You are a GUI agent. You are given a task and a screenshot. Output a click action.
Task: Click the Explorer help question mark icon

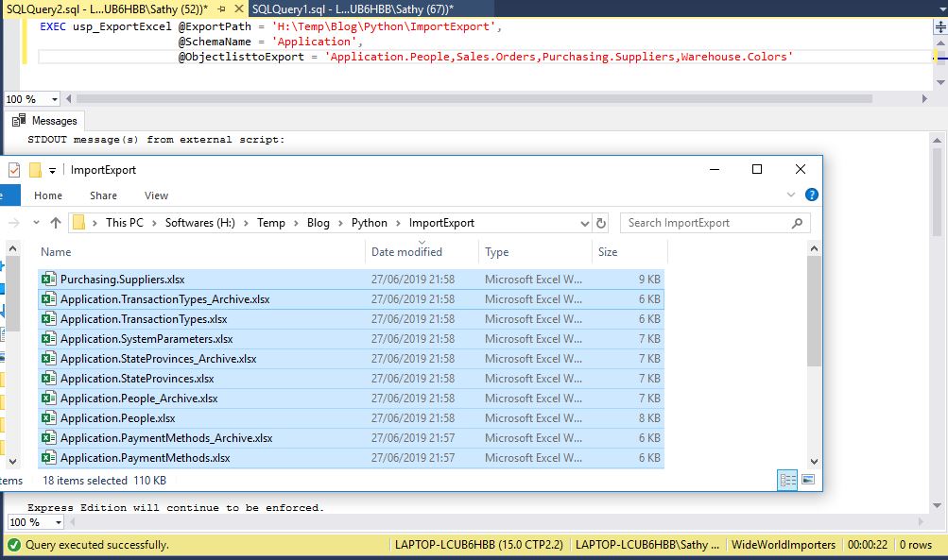pyautogui.click(x=811, y=195)
